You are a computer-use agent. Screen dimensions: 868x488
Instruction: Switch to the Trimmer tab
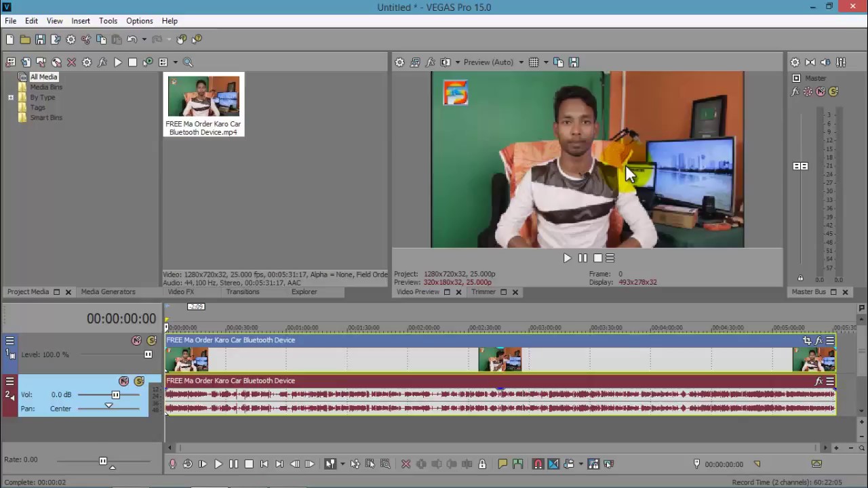(x=484, y=292)
